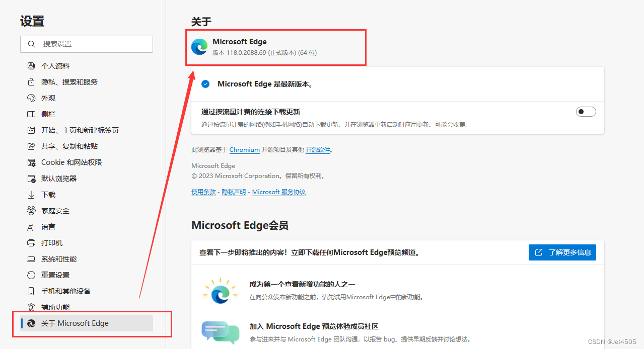Click the 搜索设置 search field
The image size is (644, 349).
(x=87, y=44)
